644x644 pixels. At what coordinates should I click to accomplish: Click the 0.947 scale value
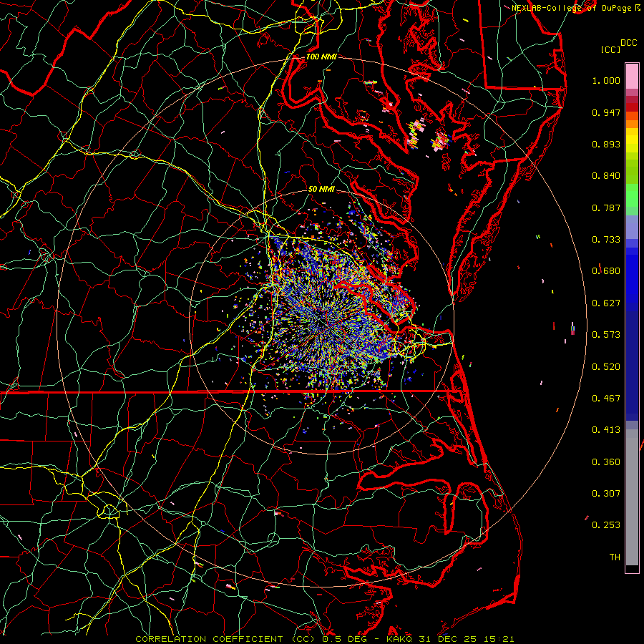[606, 112]
